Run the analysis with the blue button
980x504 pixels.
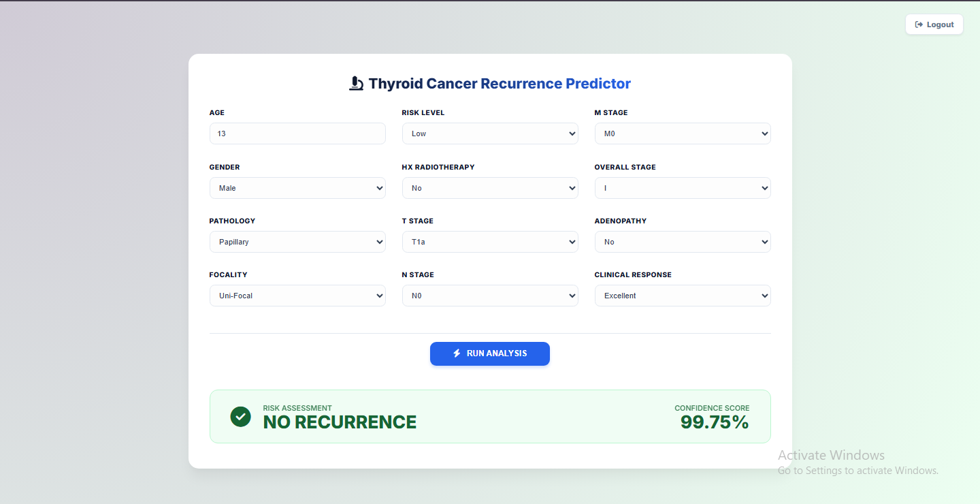pos(490,353)
